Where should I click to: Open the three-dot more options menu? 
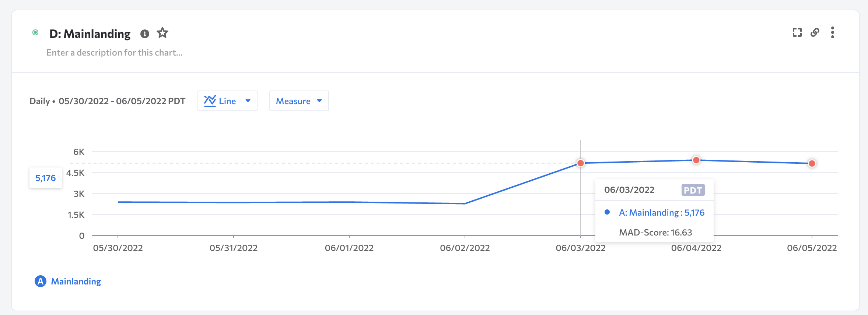point(833,33)
